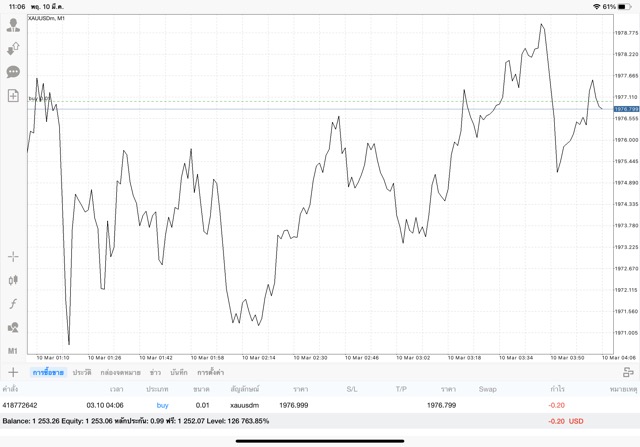The image size is (640, 447).
Task: Tap the current price 1976.799 axis marker
Action: pos(626,108)
